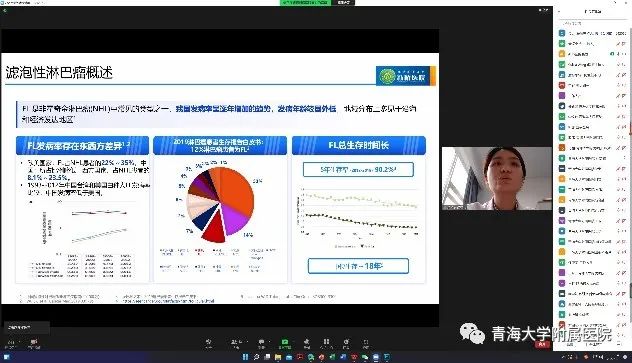The image size is (632, 363).
Task: Open the chat bubble icon in meeting toolbar
Action: point(261,342)
